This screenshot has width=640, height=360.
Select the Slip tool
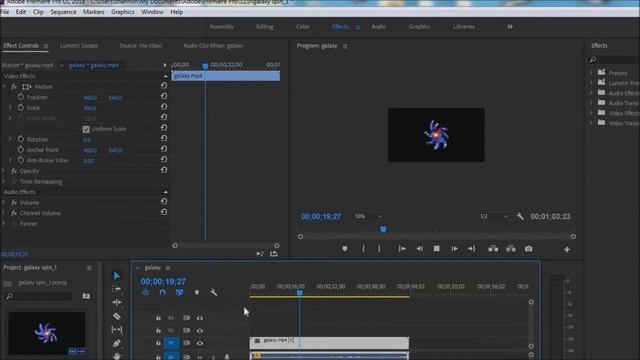coord(117,329)
